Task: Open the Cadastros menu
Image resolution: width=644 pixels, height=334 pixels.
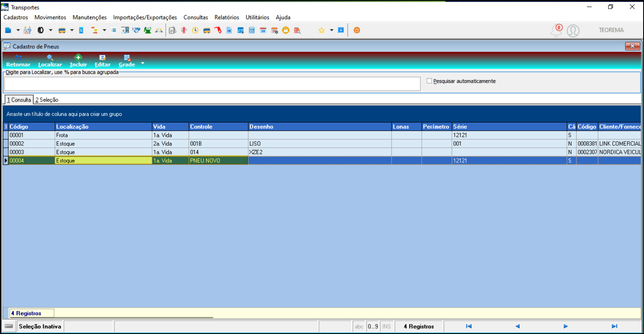Action: pos(16,17)
